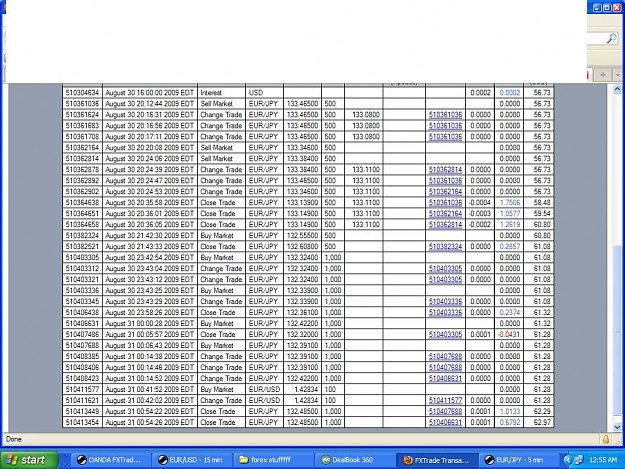The height and width of the screenshot is (469, 625).
Task: Open link 510382324 in row 510382521
Action: [x=445, y=247]
